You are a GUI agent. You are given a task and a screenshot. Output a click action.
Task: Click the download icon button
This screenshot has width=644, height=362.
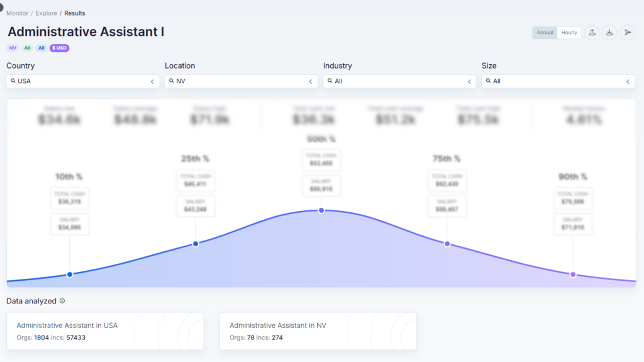pos(609,33)
